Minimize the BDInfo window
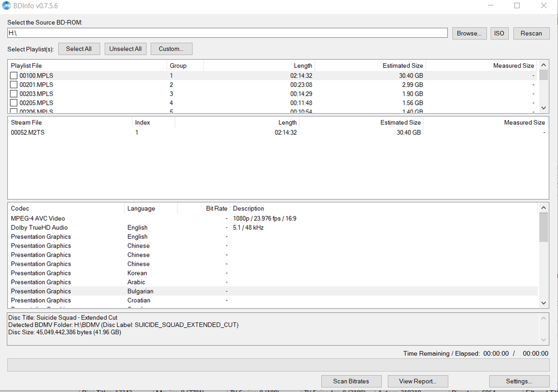This screenshot has height=392, width=558. [x=490, y=6]
